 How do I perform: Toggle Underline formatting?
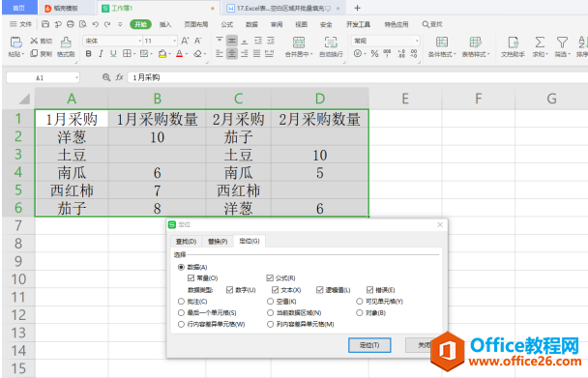pyautogui.click(x=113, y=53)
